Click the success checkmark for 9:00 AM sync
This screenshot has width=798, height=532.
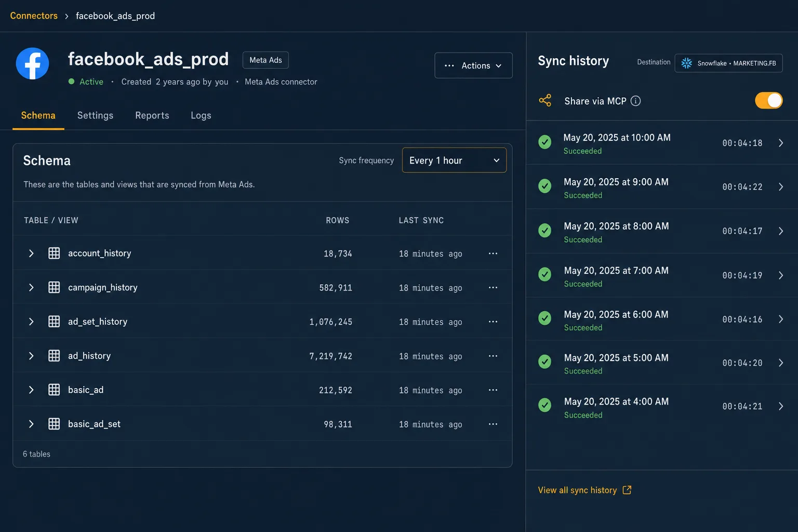[x=544, y=186]
